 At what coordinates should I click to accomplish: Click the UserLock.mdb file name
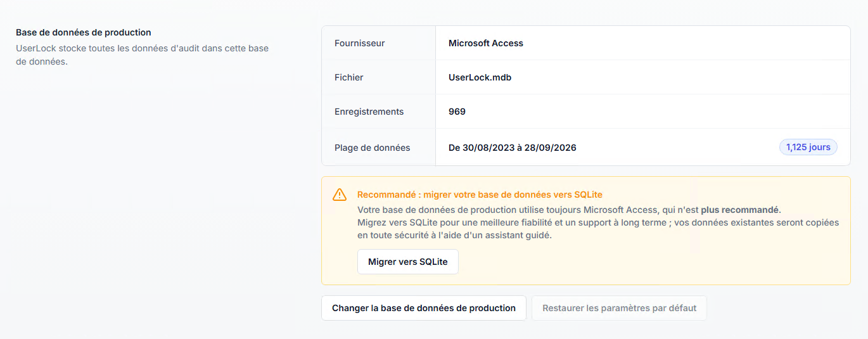[x=480, y=77]
